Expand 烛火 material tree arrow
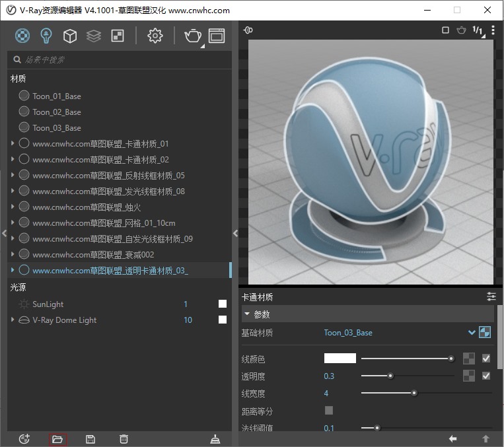 pos(13,207)
